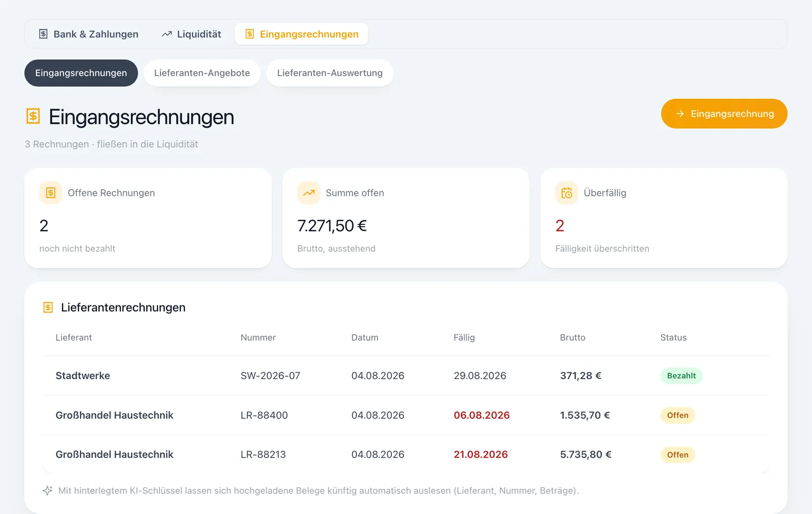Image resolution: width=812 pixels, height=514 pixels.
Task: Click the Bank & Zahlungen receipt icon
Action: tap(43, 34)
